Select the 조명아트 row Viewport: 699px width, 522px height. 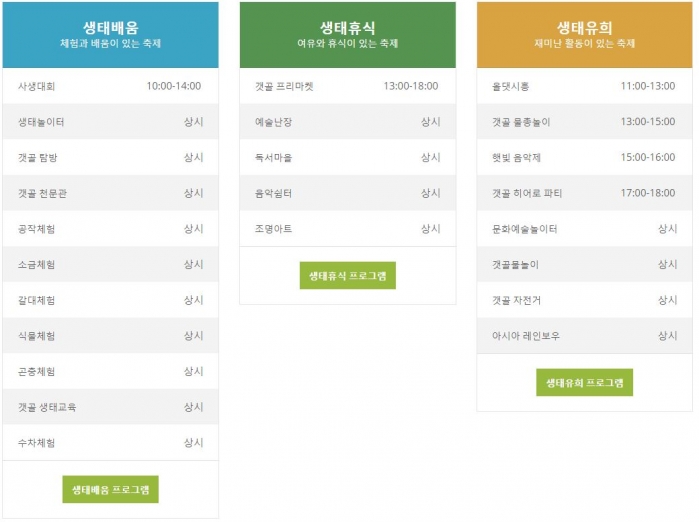tap(347, 229)
